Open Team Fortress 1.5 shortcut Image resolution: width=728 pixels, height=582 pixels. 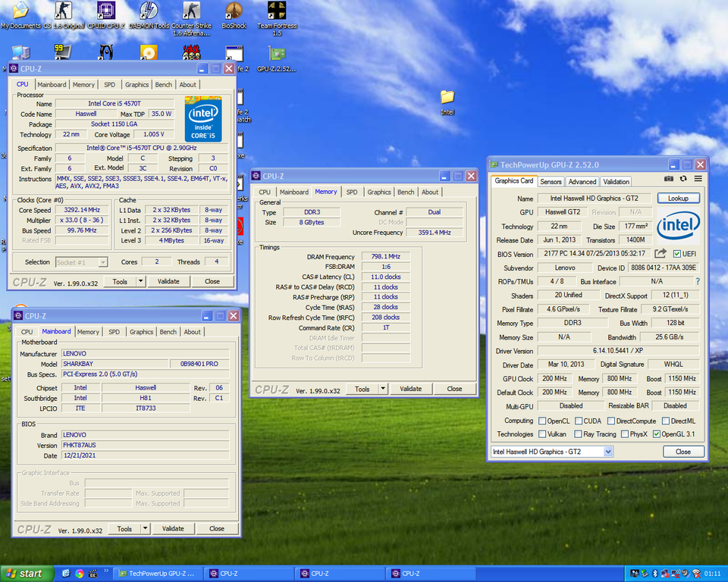click(x=277, y=18)
